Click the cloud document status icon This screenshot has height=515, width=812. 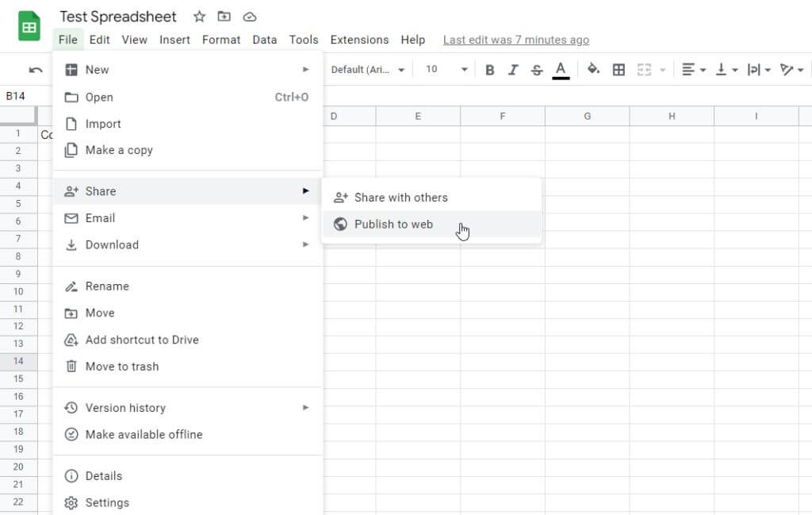tap(250, 17)
